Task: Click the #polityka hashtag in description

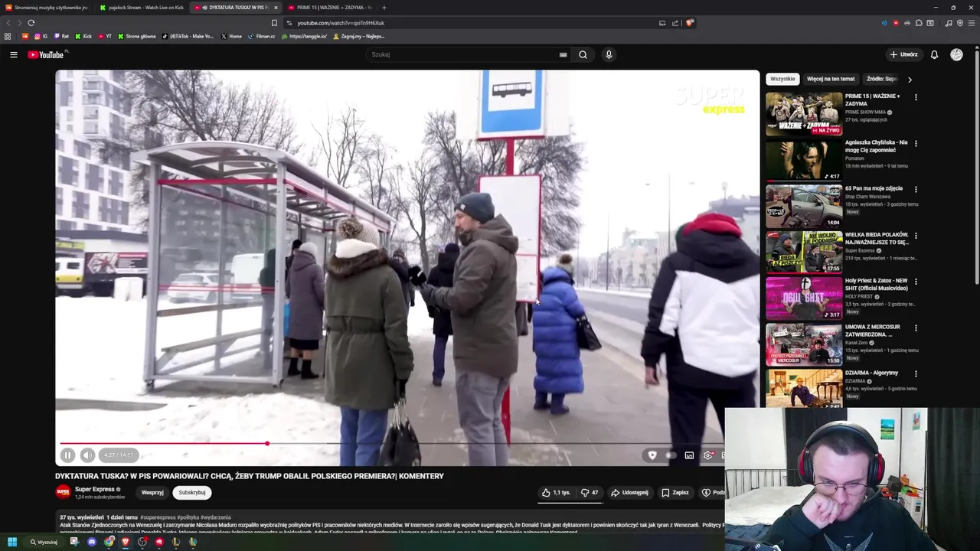Action: click(x=188, y=517)
